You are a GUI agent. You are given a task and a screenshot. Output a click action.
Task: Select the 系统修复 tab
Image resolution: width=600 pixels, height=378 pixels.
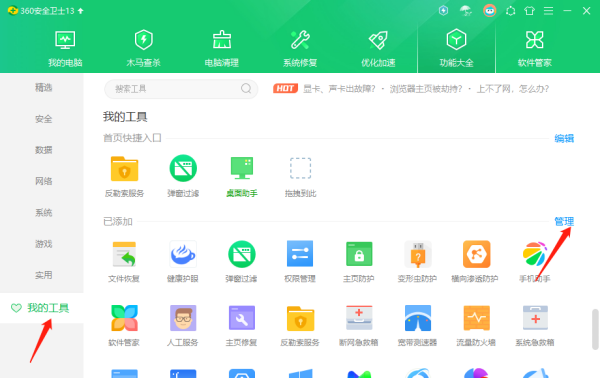[x=300, y=49]
